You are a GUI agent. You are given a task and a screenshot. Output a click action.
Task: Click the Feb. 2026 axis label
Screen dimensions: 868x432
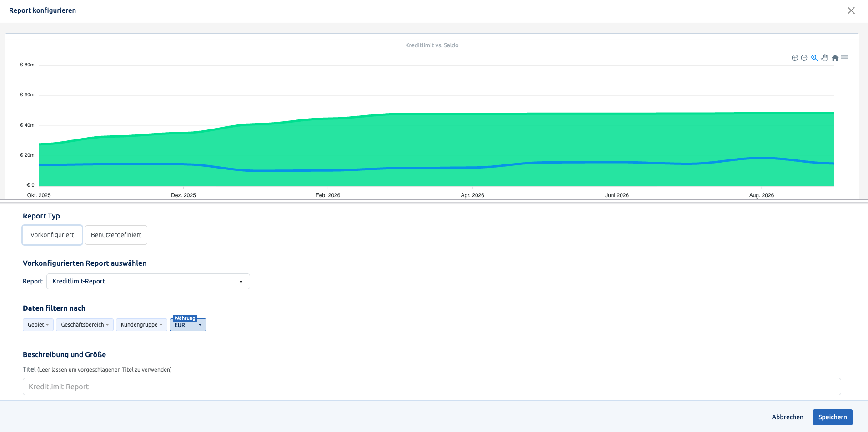pos(328,195)
